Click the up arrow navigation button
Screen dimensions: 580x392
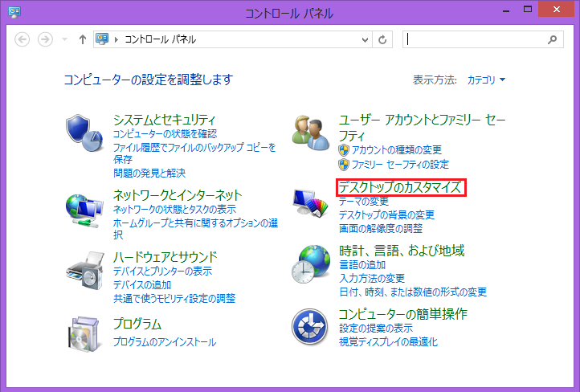(x=82, y=39)
